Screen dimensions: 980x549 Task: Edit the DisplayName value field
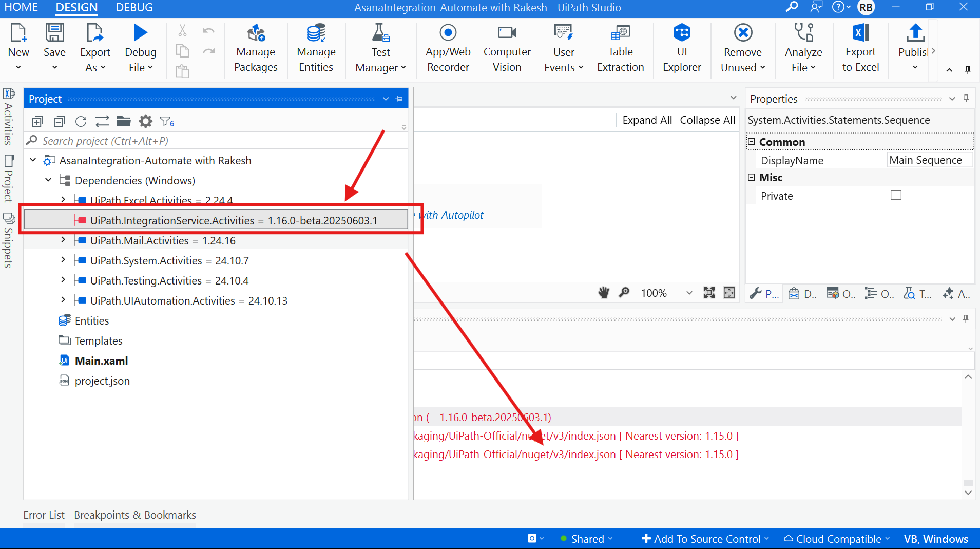click(930, 160)
